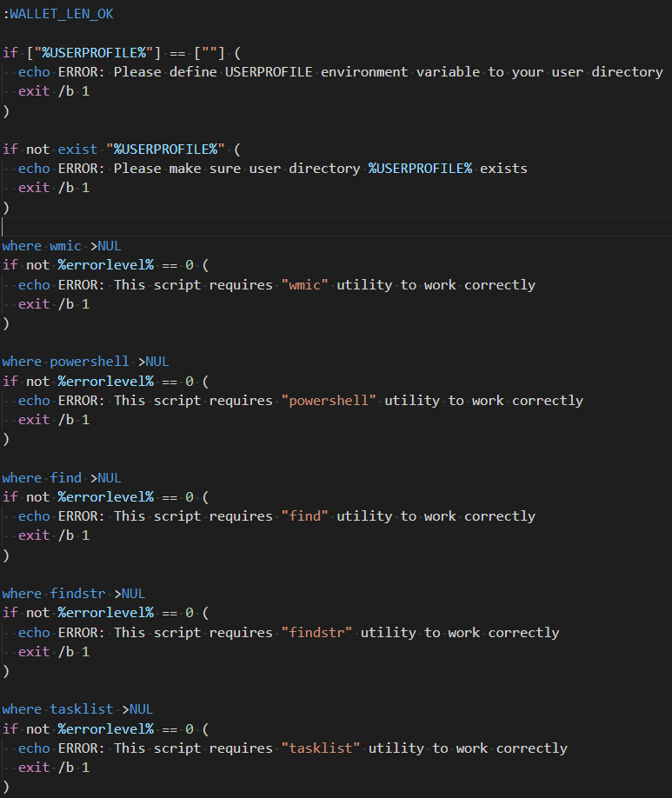Click "tasklist" in the where tasklist command
The width and height of the screenshot is (672, 798).
82,709
